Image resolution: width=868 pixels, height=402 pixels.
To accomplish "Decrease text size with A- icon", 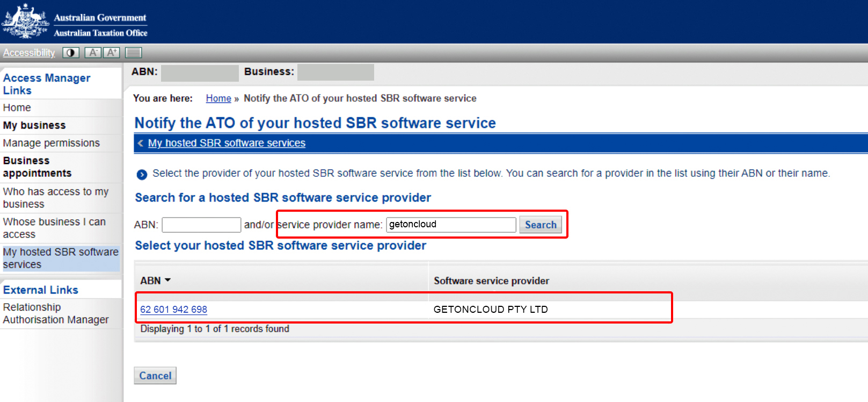I will point(93,53).
